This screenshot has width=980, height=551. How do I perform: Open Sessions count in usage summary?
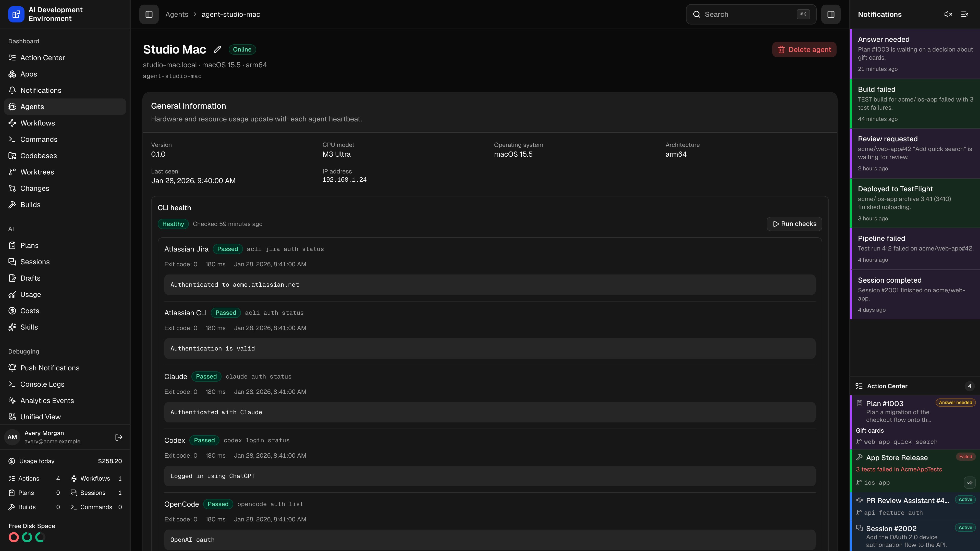coord(96,493)
